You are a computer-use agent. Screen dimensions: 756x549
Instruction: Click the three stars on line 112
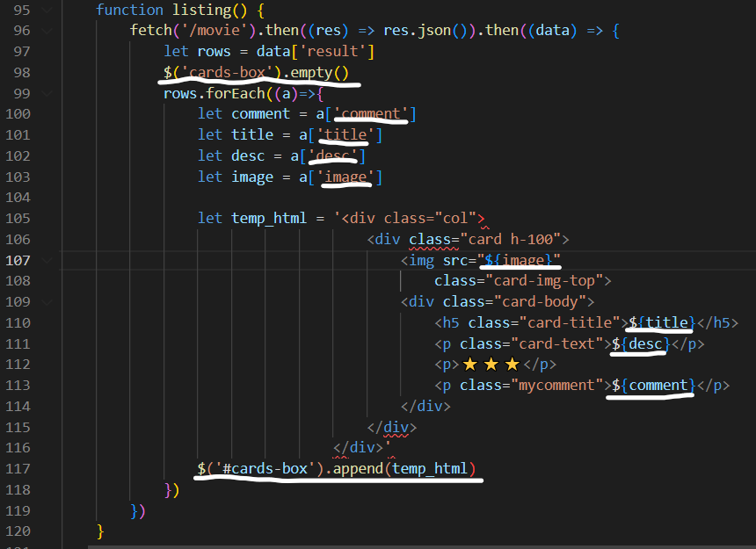coord(491,365)
